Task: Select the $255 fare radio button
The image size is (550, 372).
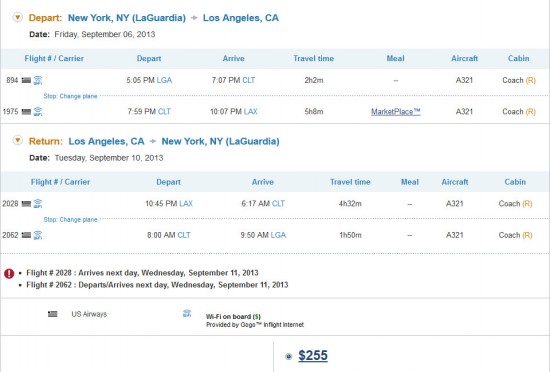Action: [289, 357]
